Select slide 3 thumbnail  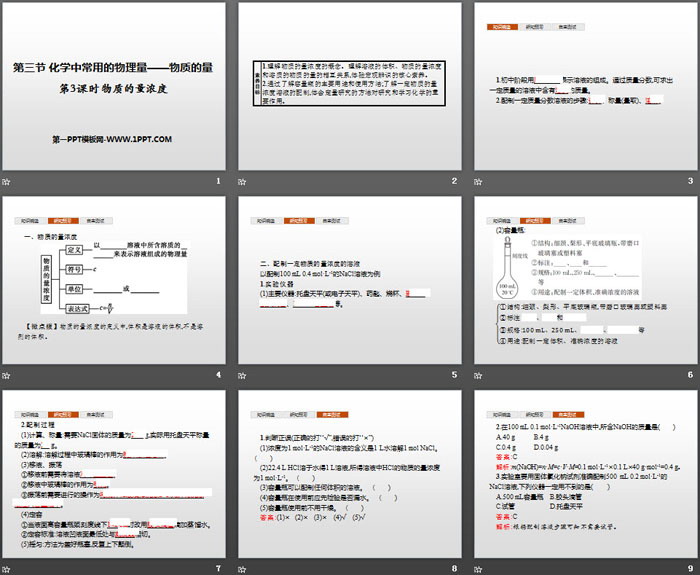click(586, 86)
